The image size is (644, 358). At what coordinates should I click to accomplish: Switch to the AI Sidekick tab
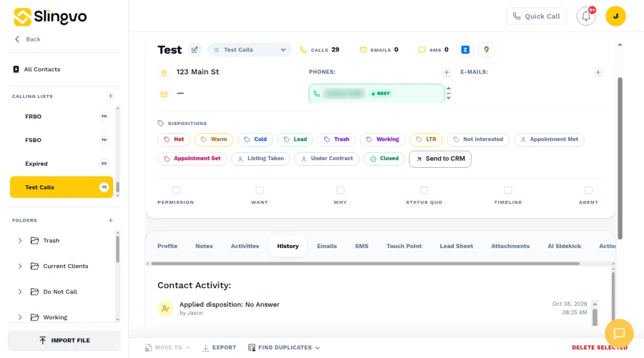click(x=564, y=246)
